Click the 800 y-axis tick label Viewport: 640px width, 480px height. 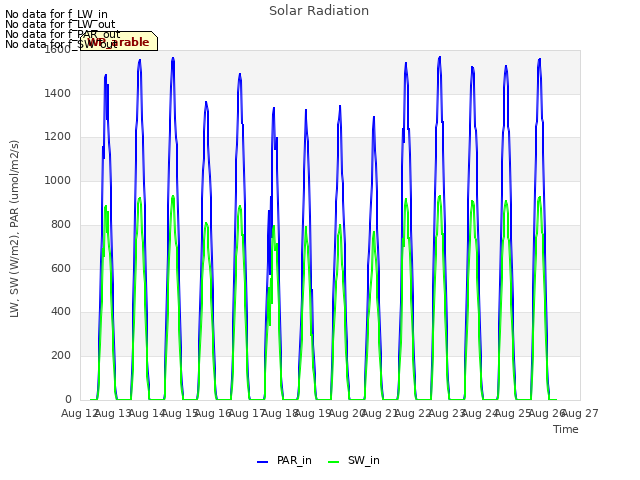tap(61, 224)
